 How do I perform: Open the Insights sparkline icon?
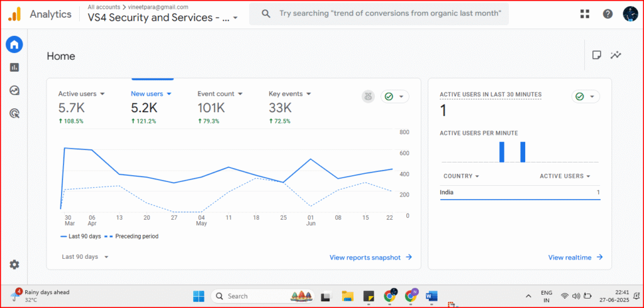pyautogui.click(x=616, y=55)
